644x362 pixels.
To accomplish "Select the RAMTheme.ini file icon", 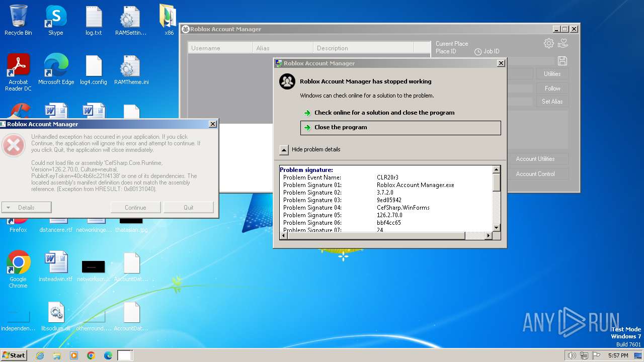I will [131, 69].
